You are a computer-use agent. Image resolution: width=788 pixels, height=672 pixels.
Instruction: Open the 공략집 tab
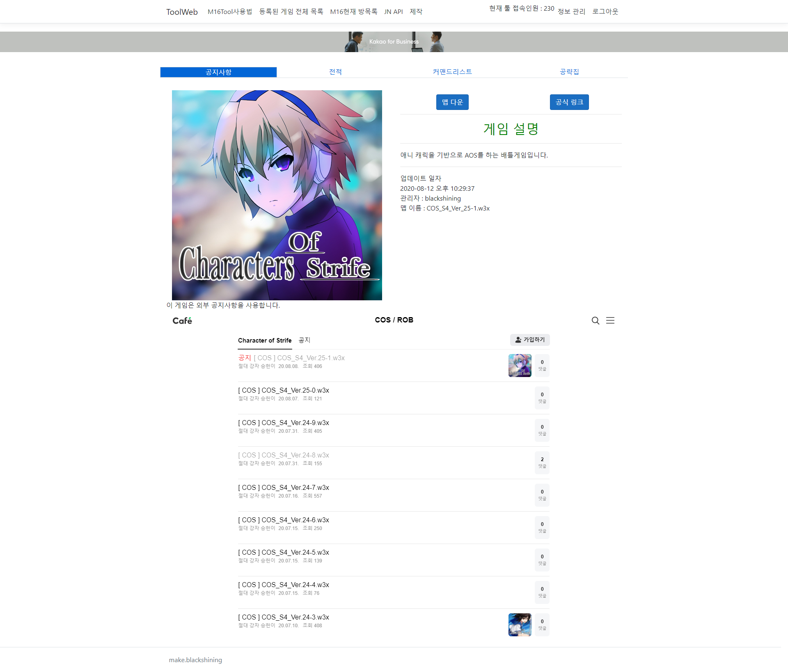point(569,72)
